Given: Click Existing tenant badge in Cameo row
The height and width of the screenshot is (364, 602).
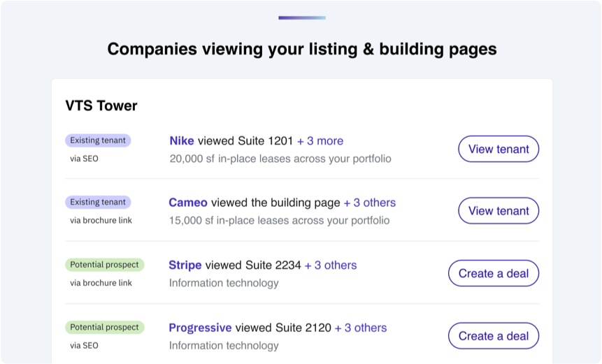Looking at the screenshot, I should pos(98,203).
